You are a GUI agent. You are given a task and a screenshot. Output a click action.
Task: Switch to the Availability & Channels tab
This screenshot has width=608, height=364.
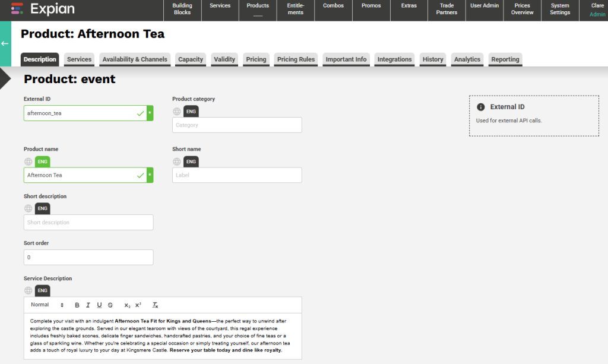click(x=135, y=59)
